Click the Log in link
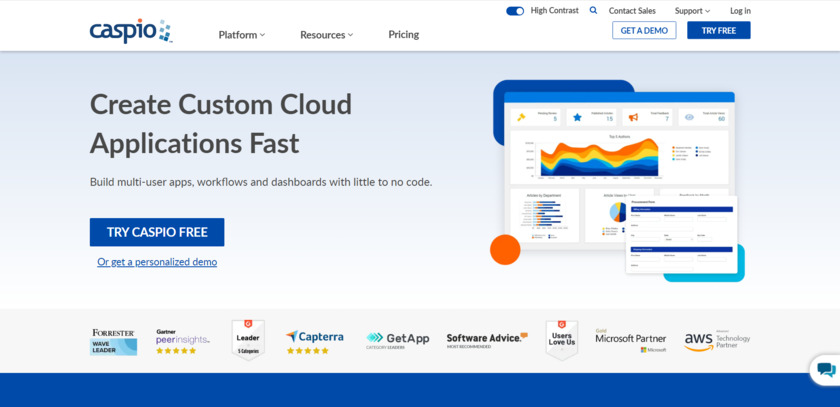Screen dimensions: 840x407 pos(740,11)
